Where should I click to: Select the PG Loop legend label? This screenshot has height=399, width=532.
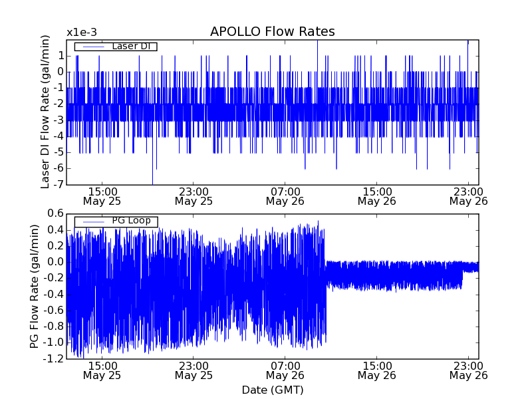[131, 220]
